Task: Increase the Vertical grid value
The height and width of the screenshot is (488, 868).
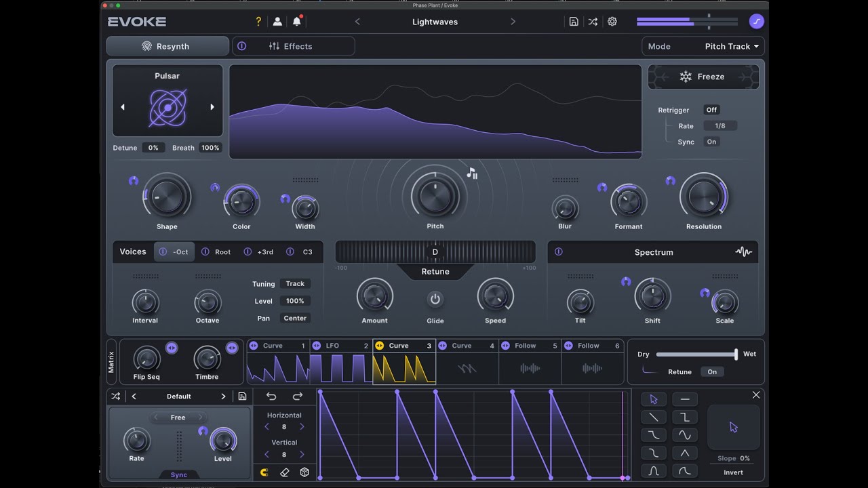Action: [302, 455]
